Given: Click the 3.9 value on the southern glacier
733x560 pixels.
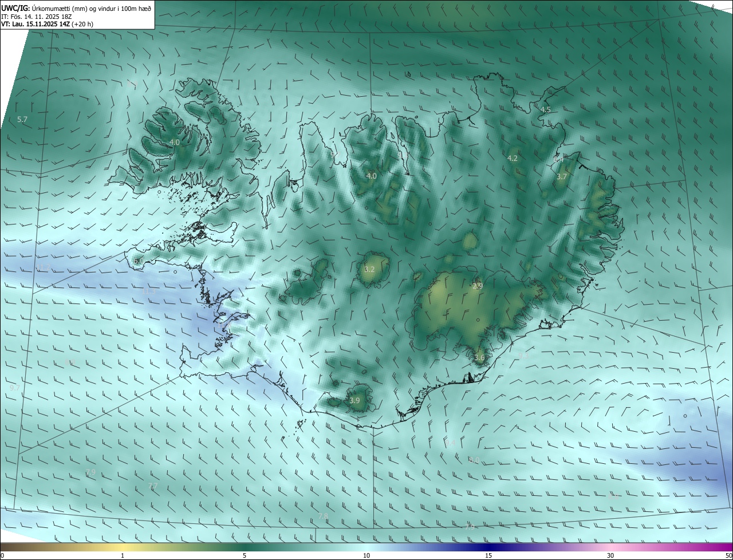Looking at the screenshot, I should pyautogui.click(x=354, y=400).
